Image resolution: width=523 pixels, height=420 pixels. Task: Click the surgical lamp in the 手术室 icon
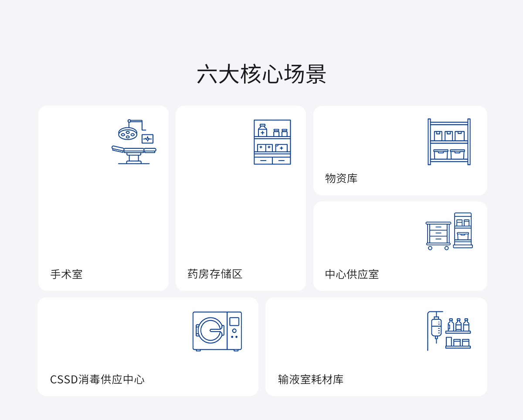(x=128, y=133)
